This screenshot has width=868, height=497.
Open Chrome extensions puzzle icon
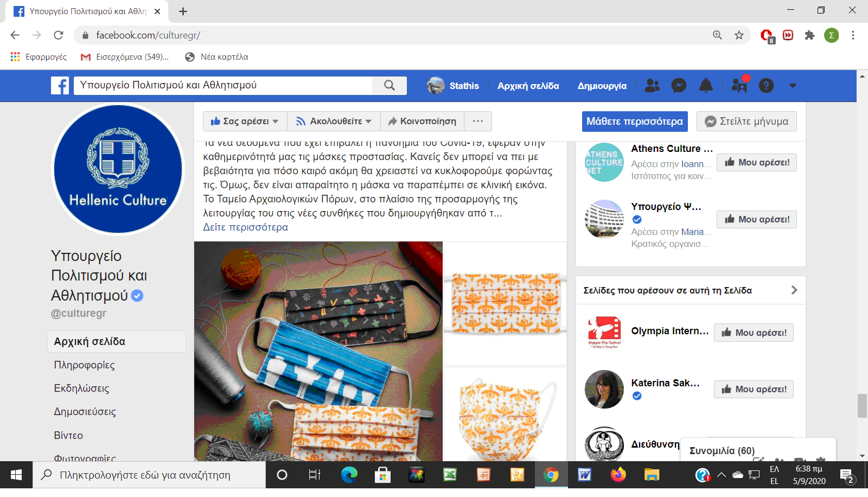809,35
